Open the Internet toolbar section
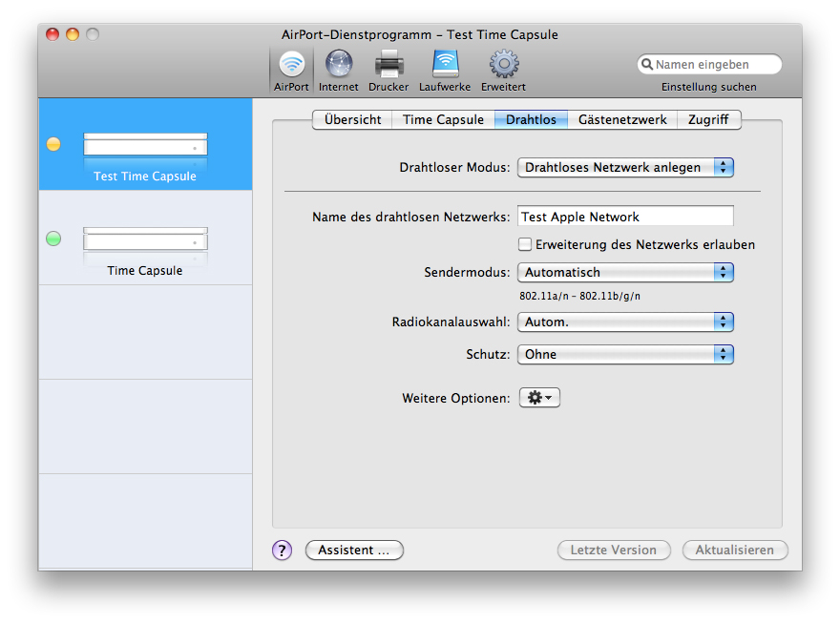The image size is (840, 623). 339,71
